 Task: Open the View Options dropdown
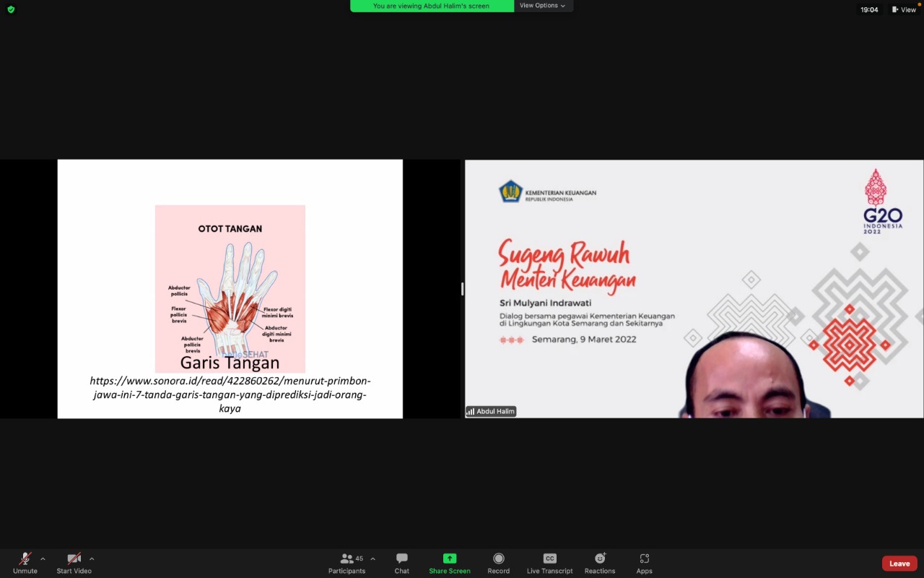tap(543, 6)
